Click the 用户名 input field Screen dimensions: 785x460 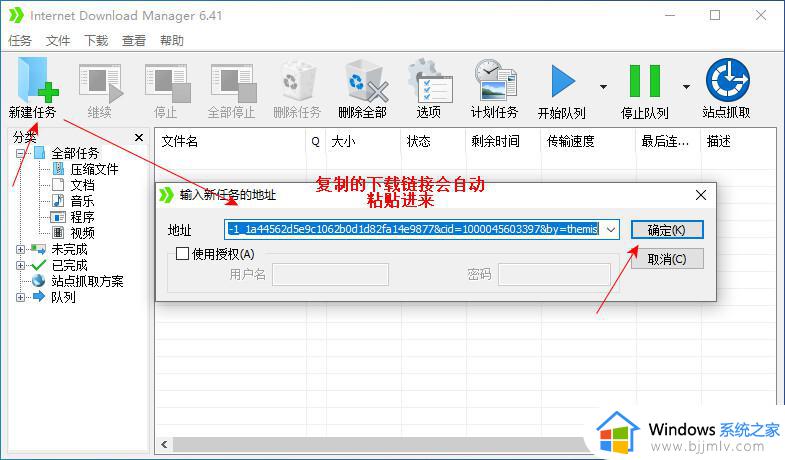(330, 275)
